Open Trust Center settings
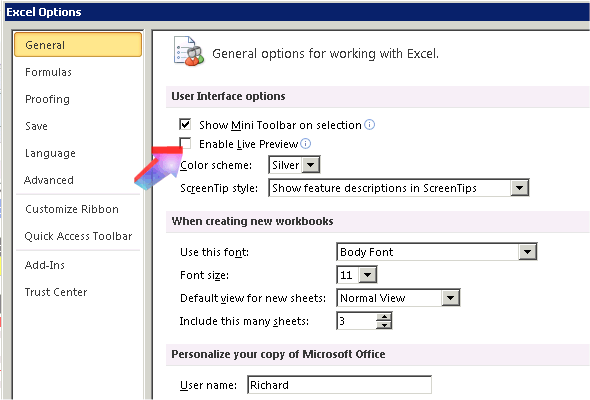Screen dimensions: 590x400 [x=56, y=292]
